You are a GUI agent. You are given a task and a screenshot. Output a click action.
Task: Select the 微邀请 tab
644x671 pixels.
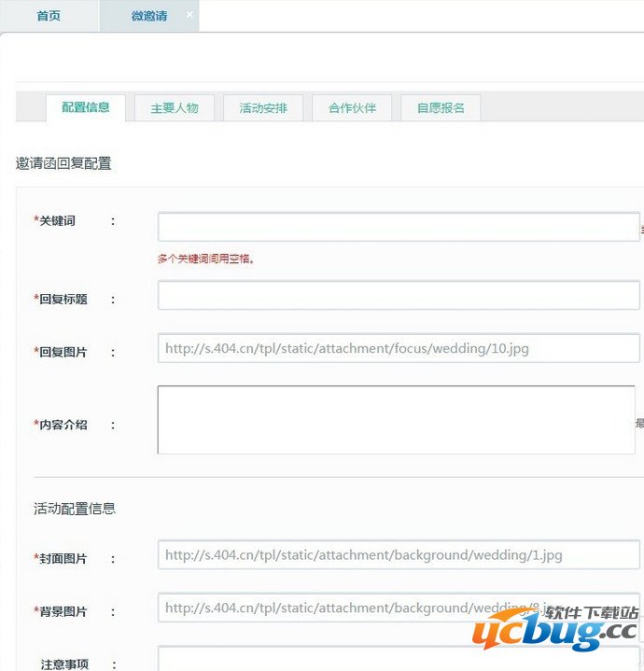coord(147,17)
